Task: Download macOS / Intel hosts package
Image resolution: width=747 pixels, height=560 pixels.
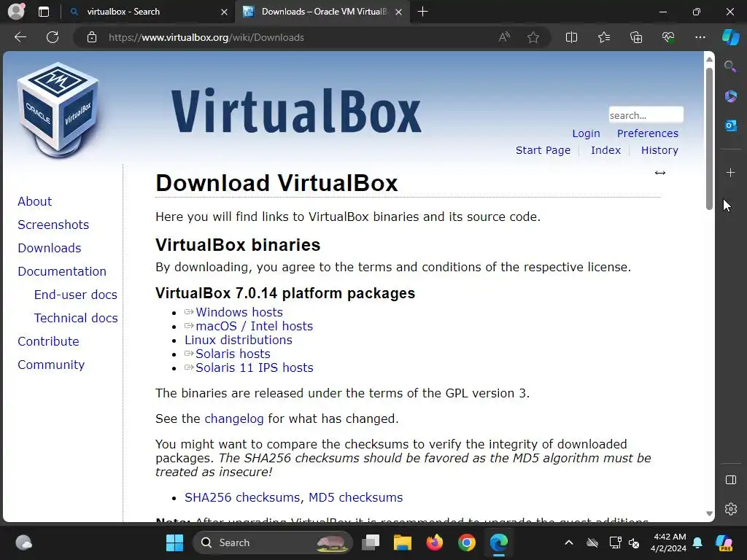Action: point(255,326)
